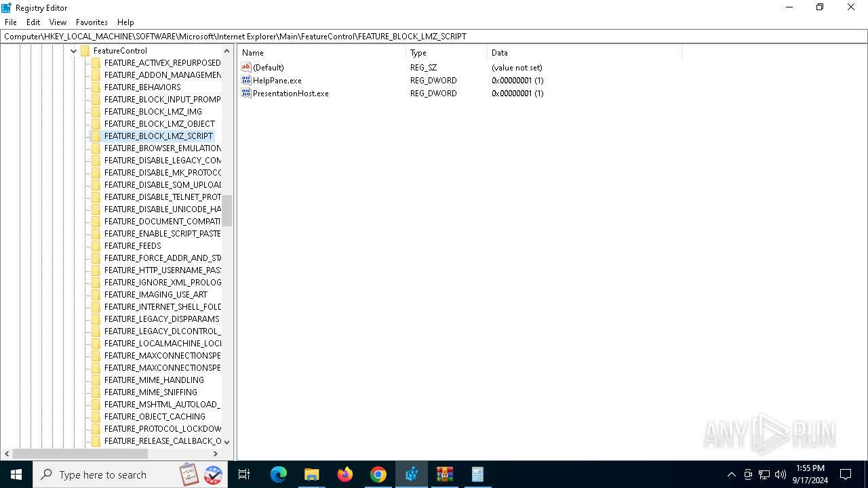Select the FEATURE_ACTIVEX_REPURPOSED key
The width and height of the screenshot is (868, 488).
click(x=163, y=63)
